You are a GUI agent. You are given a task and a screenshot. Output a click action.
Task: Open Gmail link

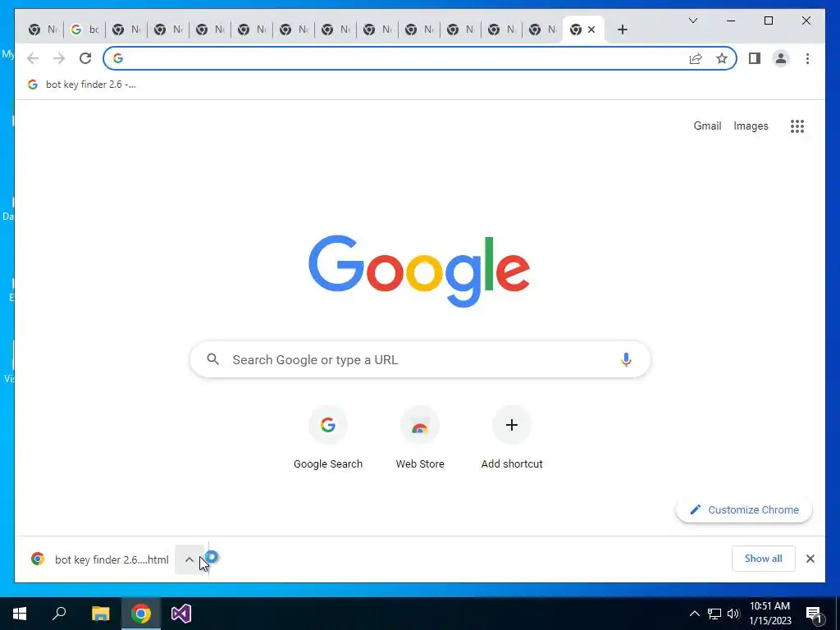pos(707,126)
